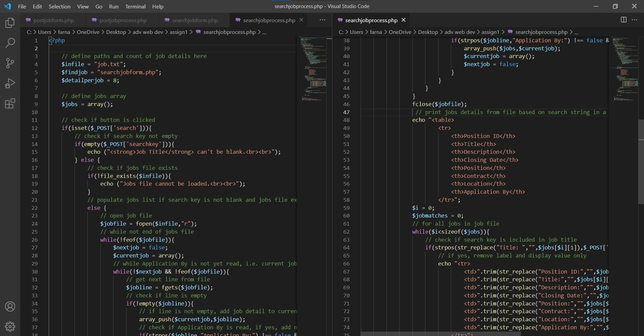Open the Run and Debug view
Screen dimensions: 644x336
[10, 83]
